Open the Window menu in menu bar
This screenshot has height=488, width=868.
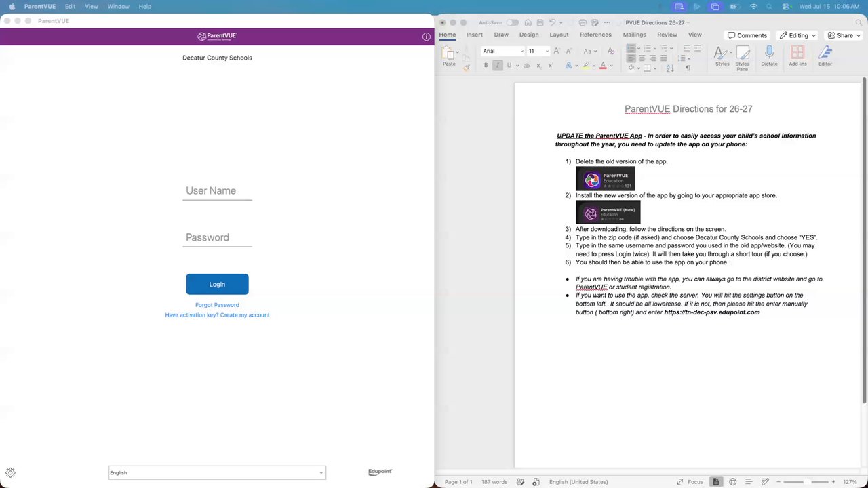pos(118,6)
